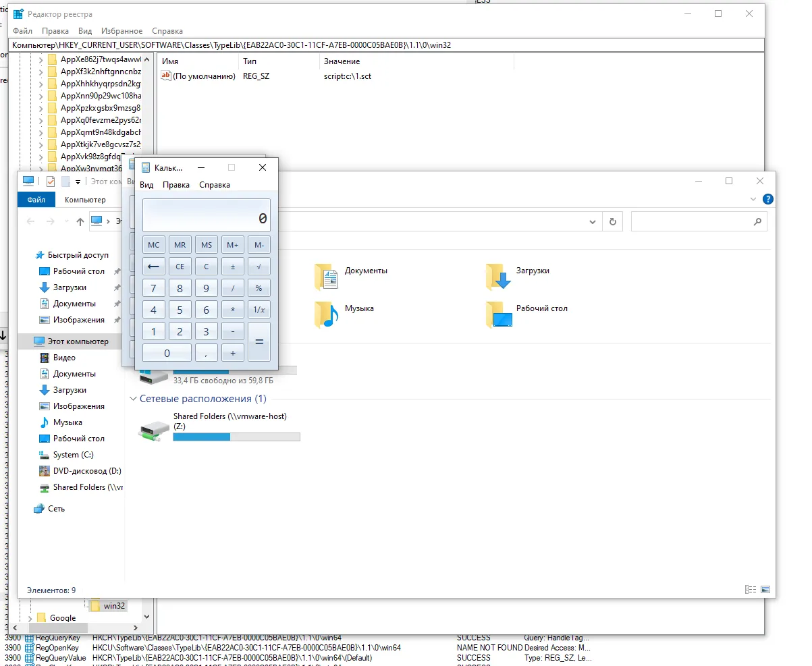812x666 pixels.
Task: Expand the Google registry key
Action: 30,618
